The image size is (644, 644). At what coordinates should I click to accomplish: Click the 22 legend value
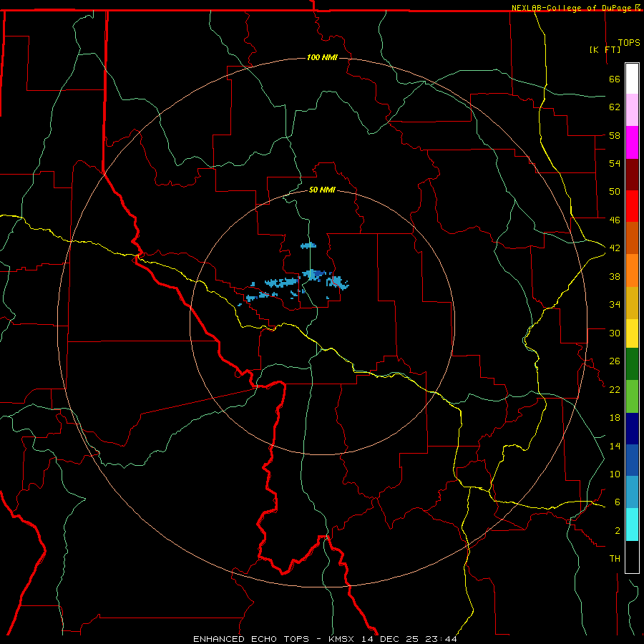click(x=615, y=389)
